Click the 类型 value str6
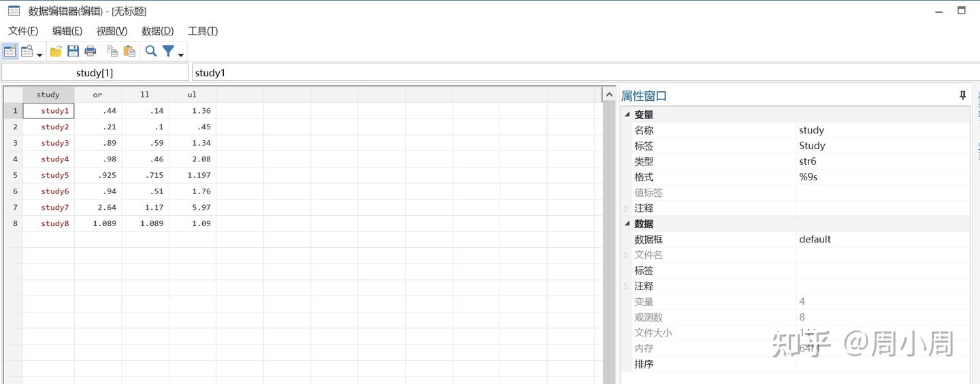Viewport: 980px width, 384px height. [883, 161]
